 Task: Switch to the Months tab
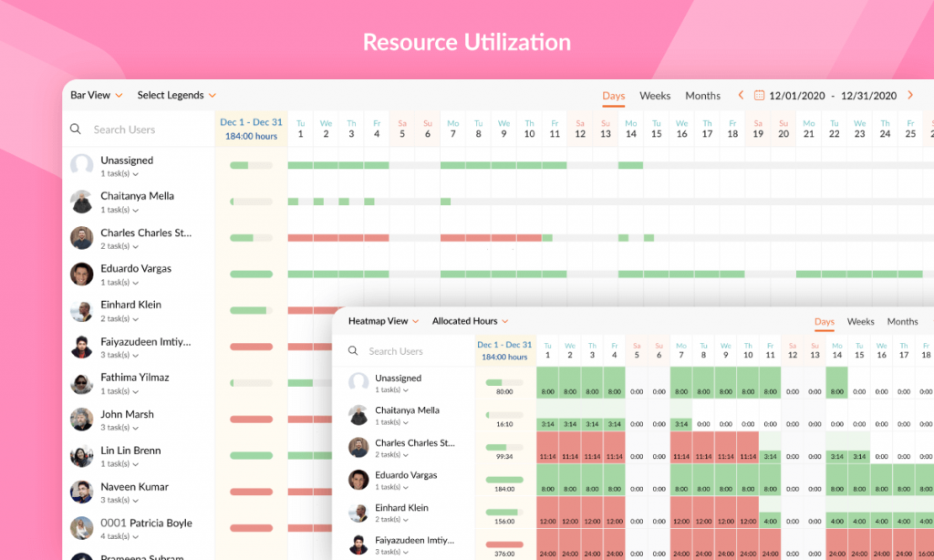(x=702, y=95)
